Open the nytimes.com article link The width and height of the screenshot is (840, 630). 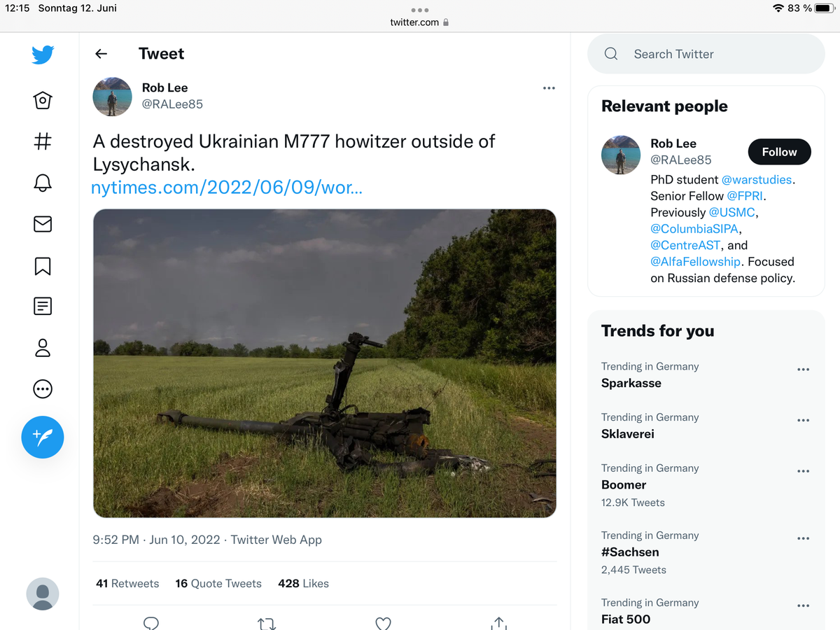pos(227,188)
